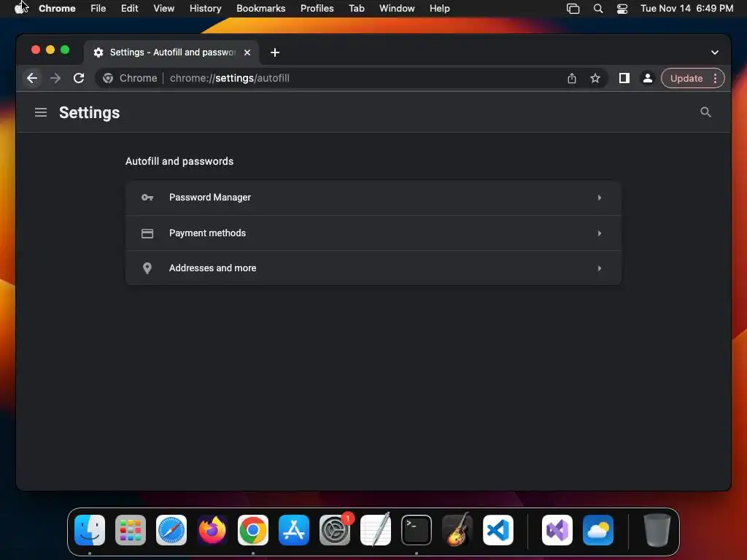Open the tab search dropdown chevron
The image size is (747, 560).
point(715,52)
